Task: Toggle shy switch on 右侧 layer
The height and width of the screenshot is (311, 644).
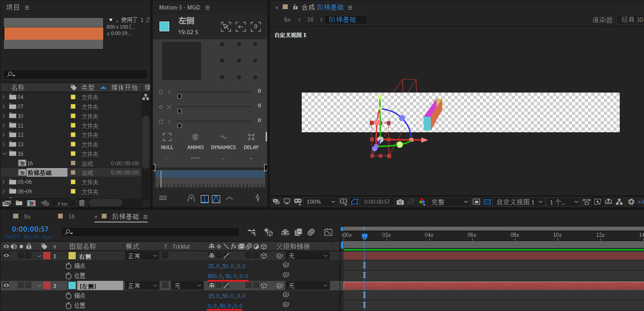Action: [211, 256]
